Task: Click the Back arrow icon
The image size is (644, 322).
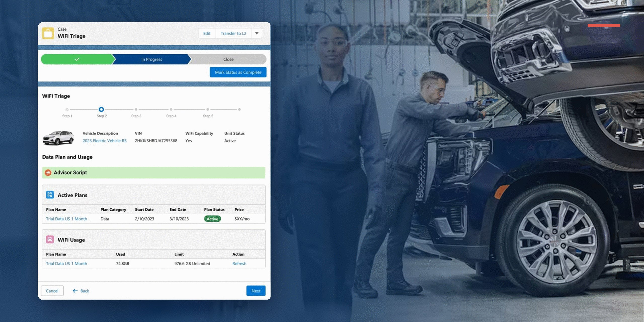Action: (x=75, y=291)
